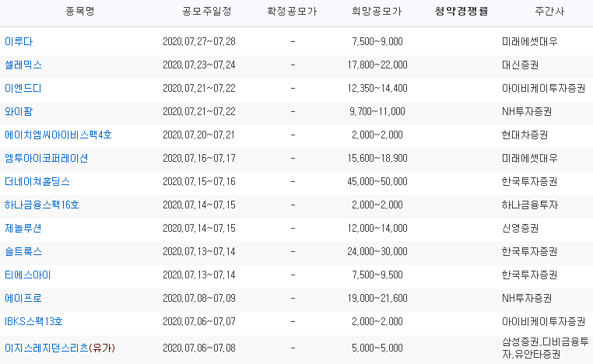The height and width of the screenshot is (364, 593).
Task: Open the 에이프로 stock link
Action: 23,298
